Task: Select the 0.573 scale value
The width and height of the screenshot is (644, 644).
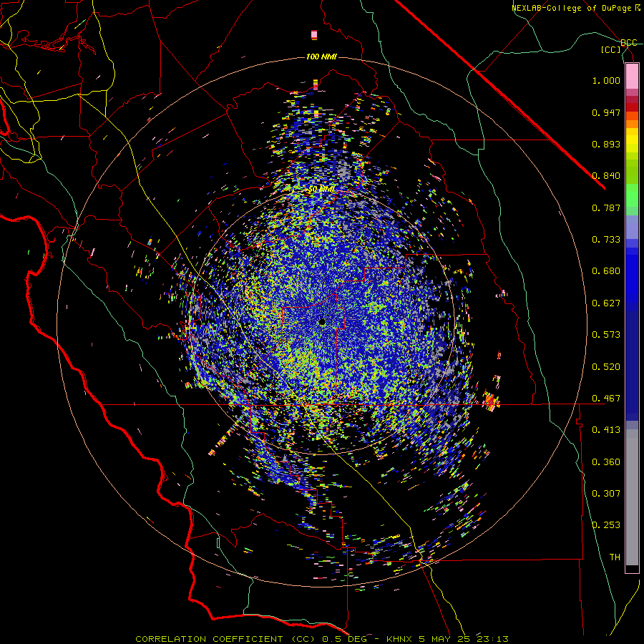Action: pyautogui.click(x=606, y=335)
